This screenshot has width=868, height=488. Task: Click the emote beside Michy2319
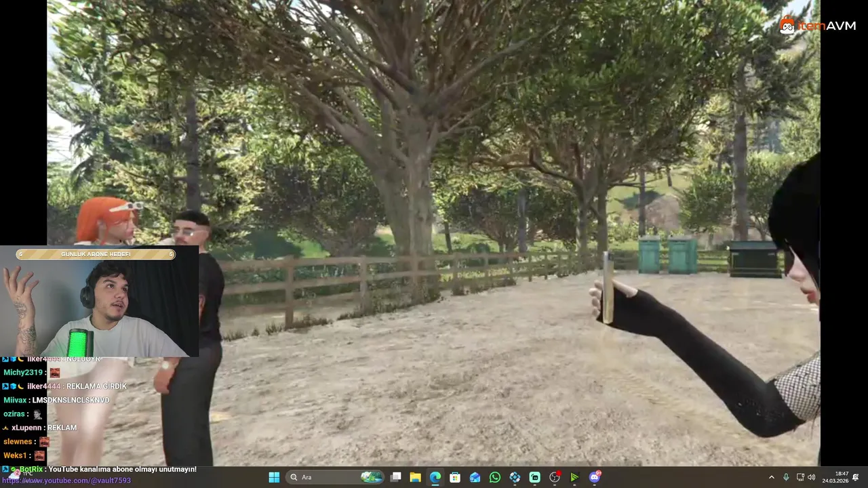pyautogui.click(x=55, y=372)
